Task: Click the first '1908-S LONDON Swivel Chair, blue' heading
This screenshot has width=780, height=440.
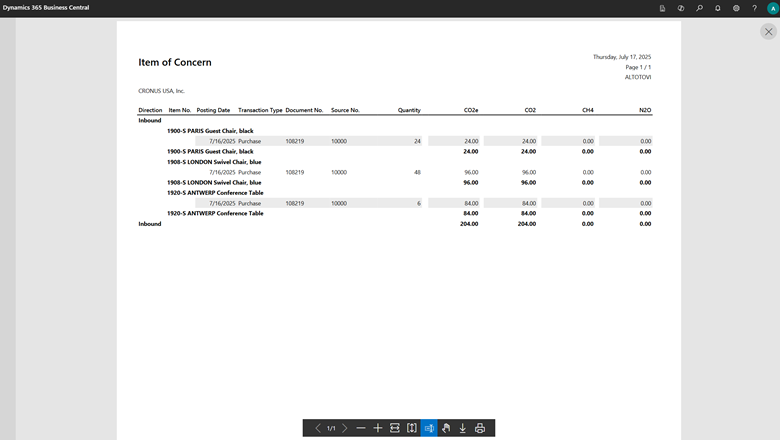Action: (x=214, y=162)
